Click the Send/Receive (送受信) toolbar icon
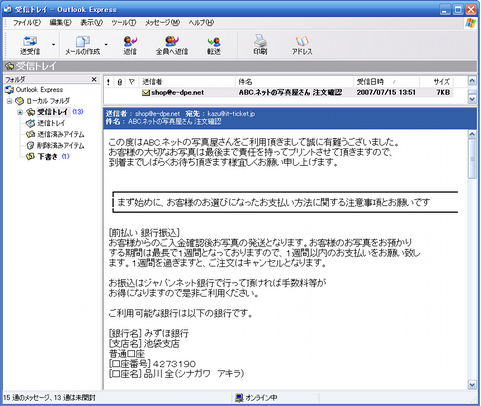 30,45
